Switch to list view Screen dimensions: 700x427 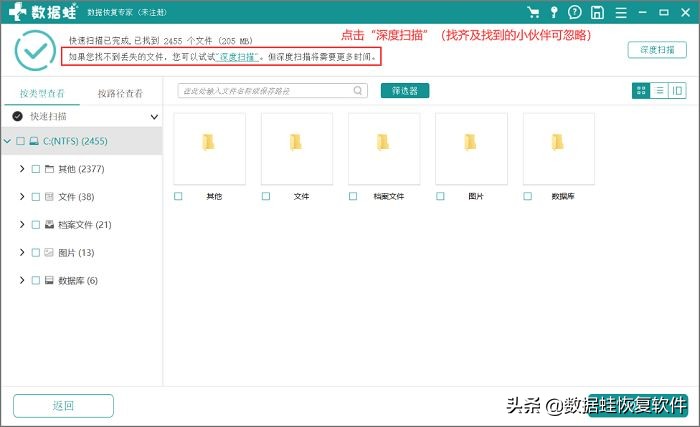point(659,91)
